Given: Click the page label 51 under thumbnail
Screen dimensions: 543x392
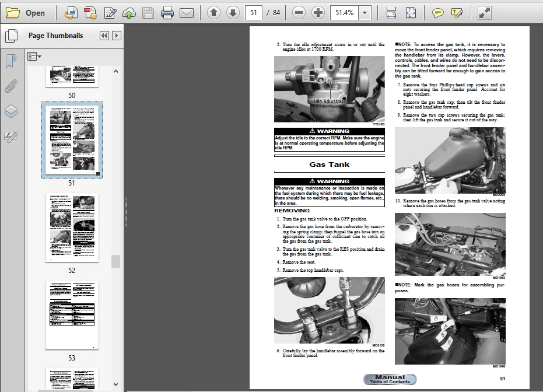Looking at the screenshot, I should tap(72, 183).
